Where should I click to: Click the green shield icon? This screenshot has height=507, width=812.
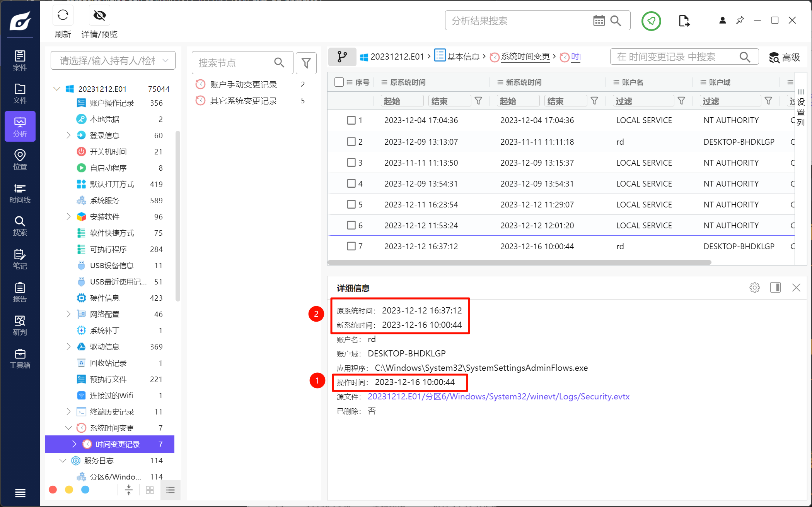pyautogui.click(x=651, y=21)
